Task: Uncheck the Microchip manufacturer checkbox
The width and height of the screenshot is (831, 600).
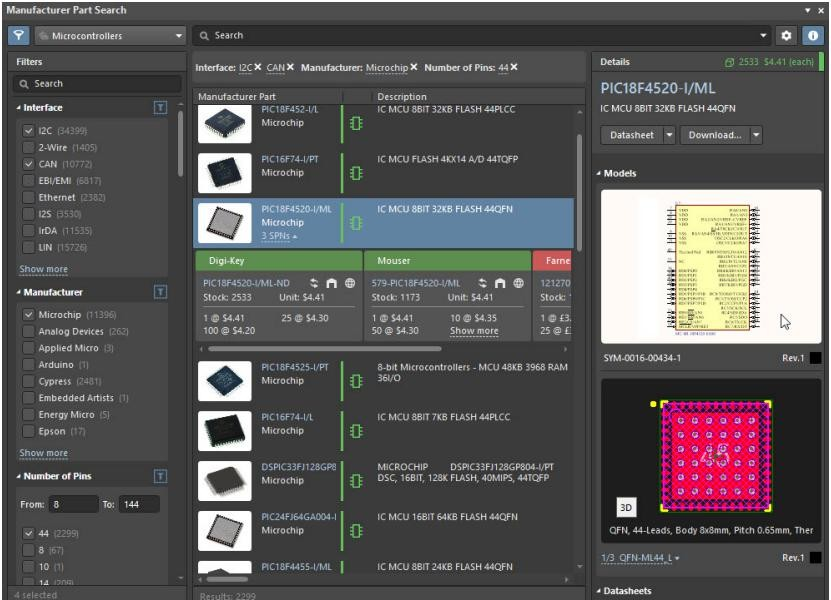Action: 29,314
